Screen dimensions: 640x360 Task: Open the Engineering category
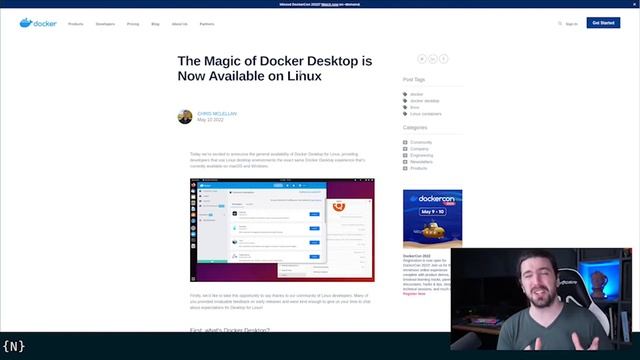pyautogui.click(x=422, y=156)
